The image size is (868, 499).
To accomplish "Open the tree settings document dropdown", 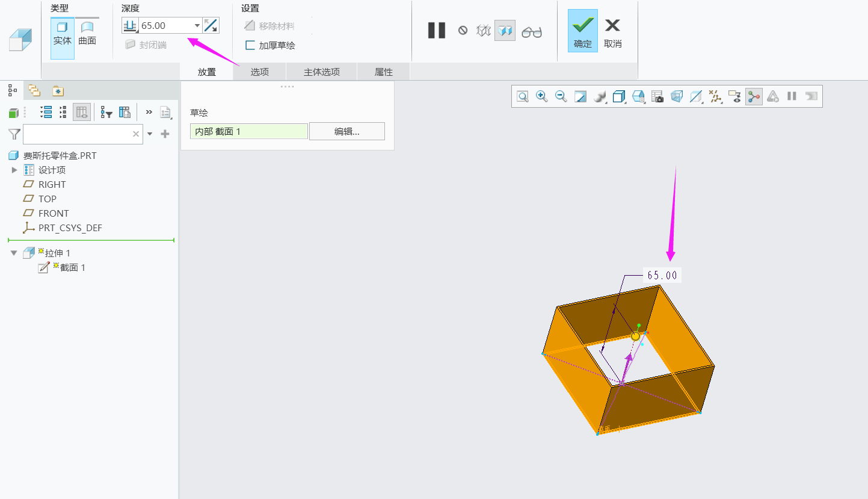I will click(x=166, y=112).
